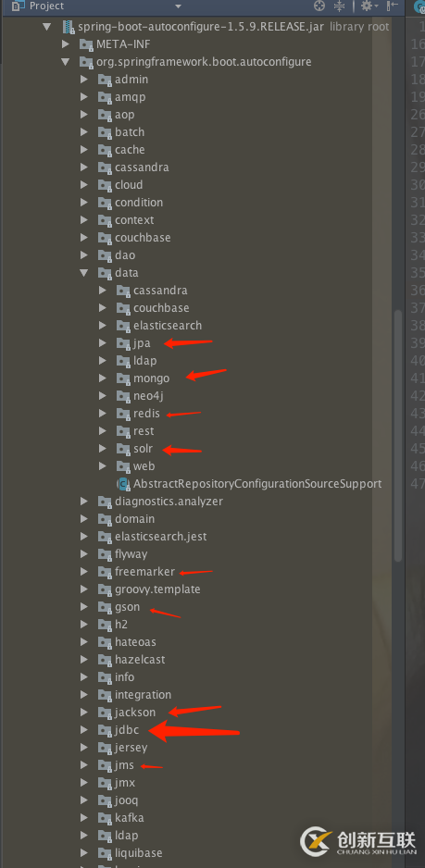425x868 pixels.
Task: Select the jackson package
Action: tap(135, 712)
